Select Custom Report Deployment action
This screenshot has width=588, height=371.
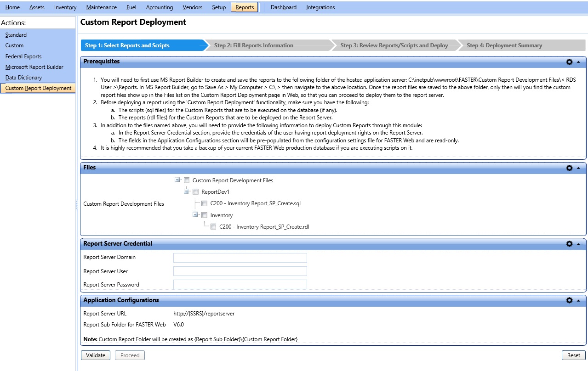[x=38, y=88]
